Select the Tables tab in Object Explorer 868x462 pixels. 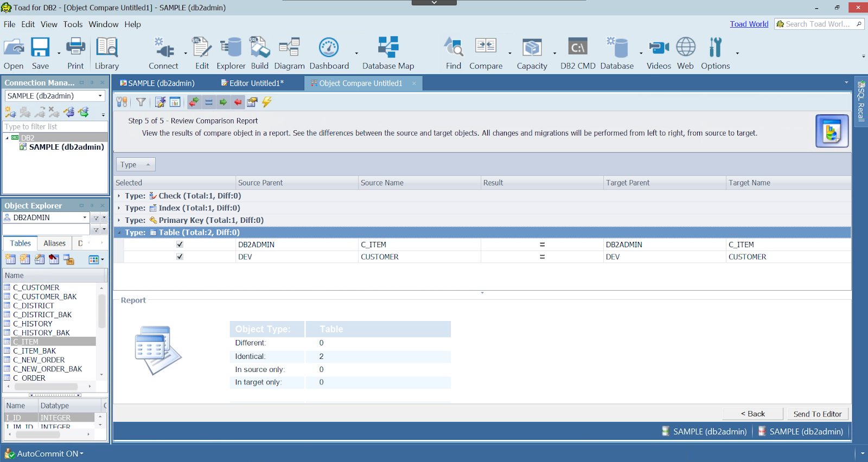21,243
